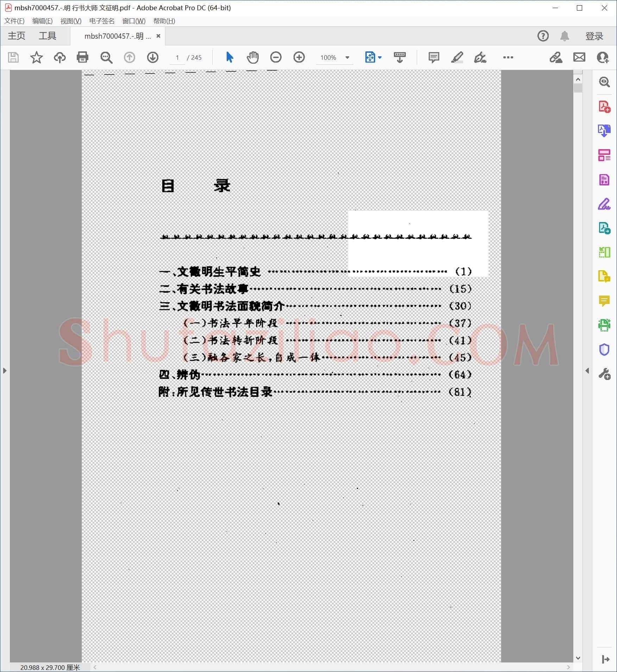The width and height of the screenshot is (617, 672).
Task: Click the current page number field
Action: (177, 57)
